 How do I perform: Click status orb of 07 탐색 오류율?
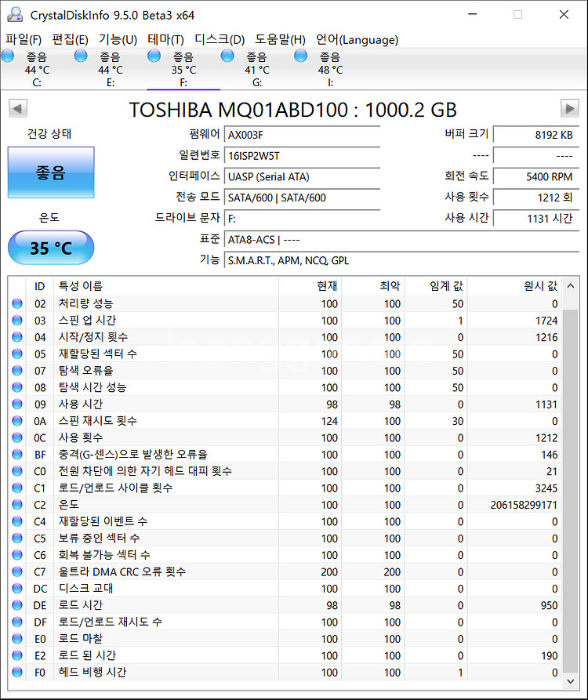[17, 371]
